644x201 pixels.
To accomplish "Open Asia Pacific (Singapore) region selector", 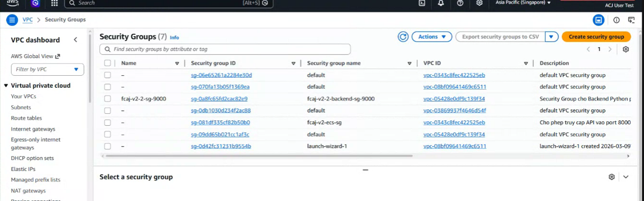I will tap(523, 3).
